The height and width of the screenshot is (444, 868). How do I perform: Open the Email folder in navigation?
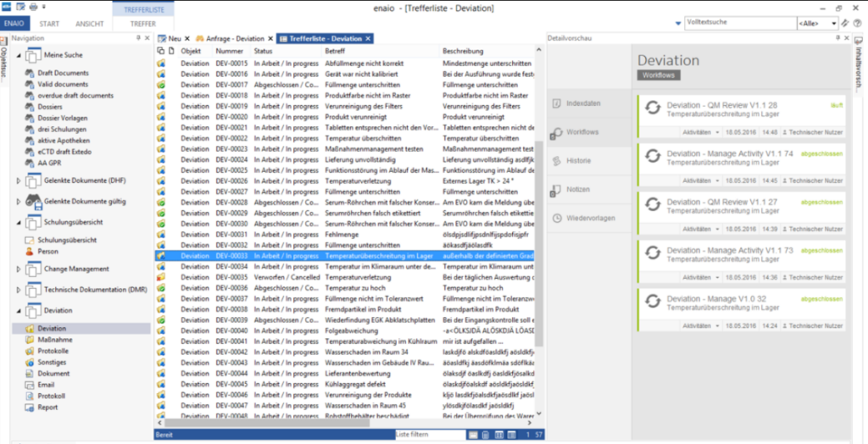click(x=45, y=384)
